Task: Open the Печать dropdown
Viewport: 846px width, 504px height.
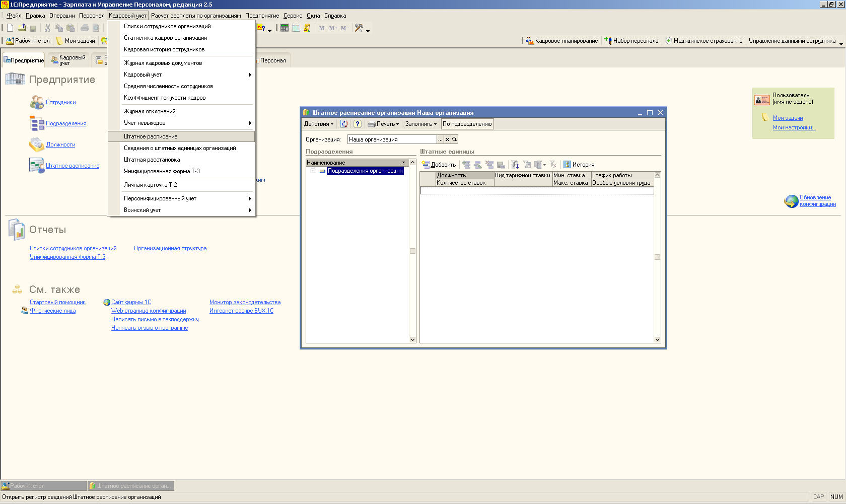Action: pyautogui.click(x=383, y=124)
